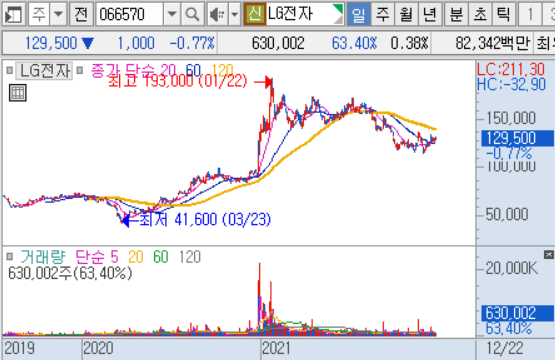Screen dimensions: 555x360
Task: Click the stock code field 066570
Action: pyautogui.click(x=130, y=15)
